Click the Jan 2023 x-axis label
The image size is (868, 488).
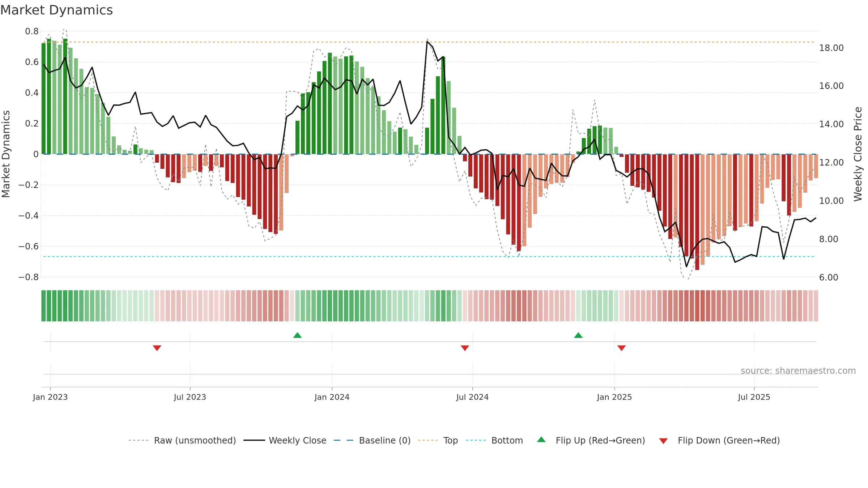click(50, 397)
